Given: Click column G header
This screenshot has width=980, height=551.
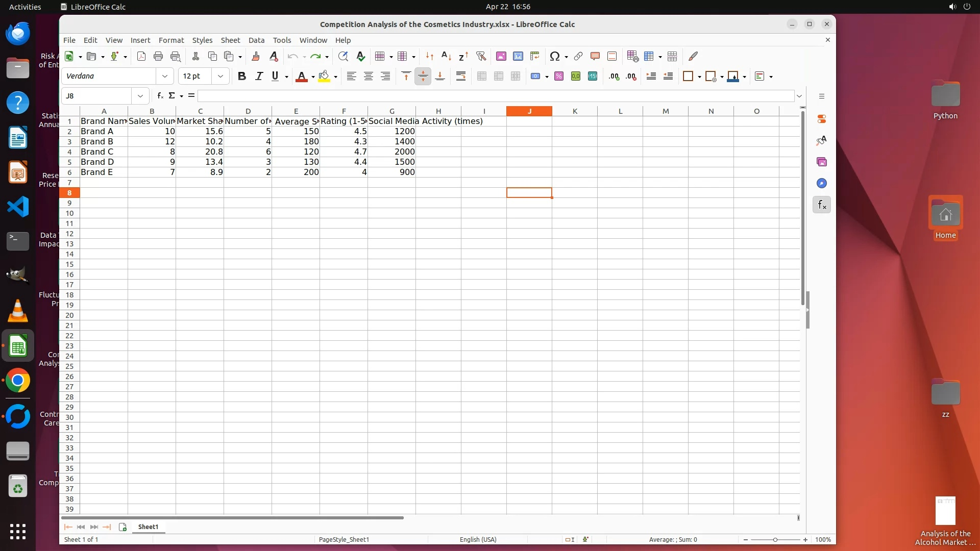Looking at the screenshot, I should (391, 111).
